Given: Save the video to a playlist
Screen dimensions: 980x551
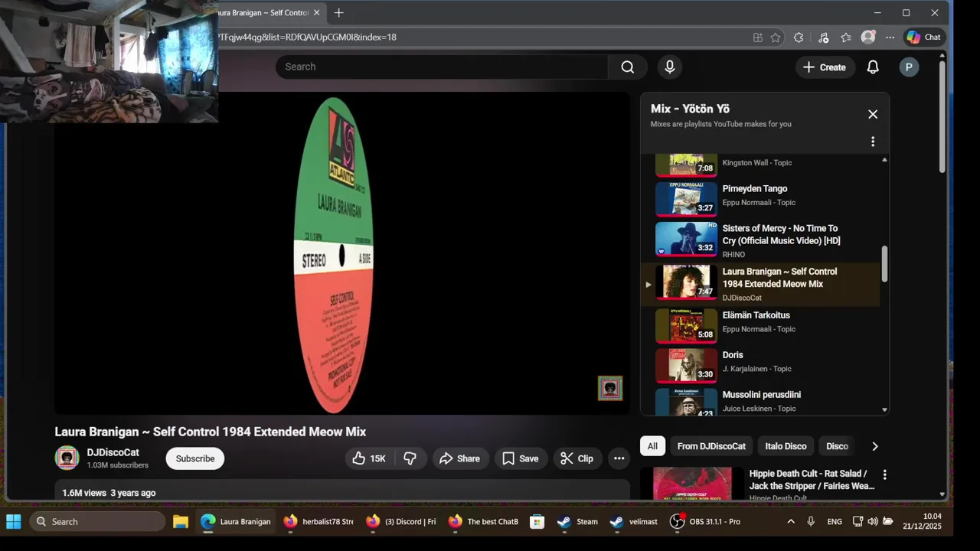Looking at the screenshot, I should [521, 458].
